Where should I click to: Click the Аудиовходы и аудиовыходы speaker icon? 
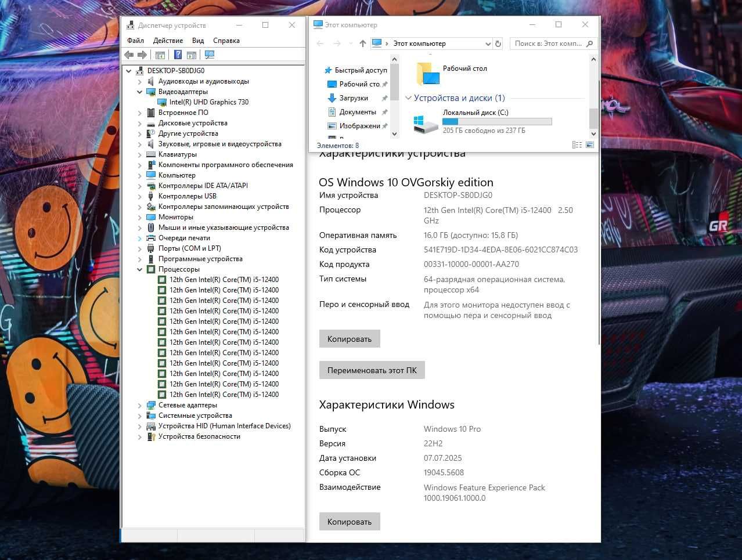[151, 81]
